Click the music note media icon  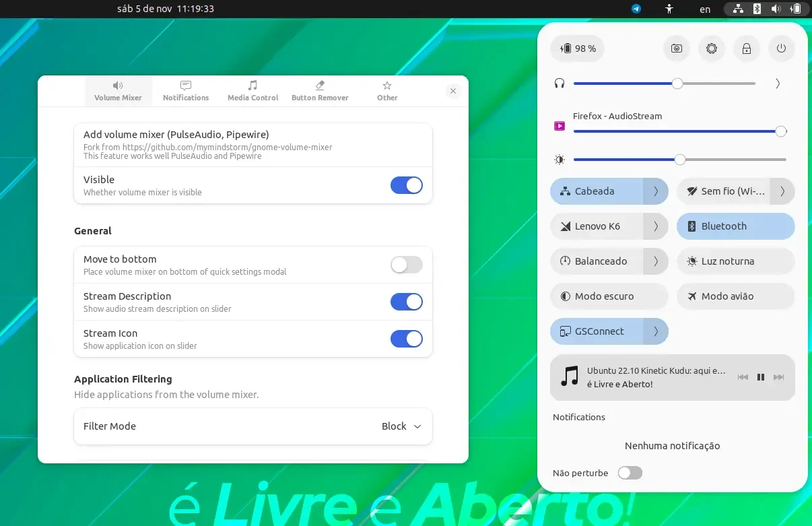tap(570, 376)
